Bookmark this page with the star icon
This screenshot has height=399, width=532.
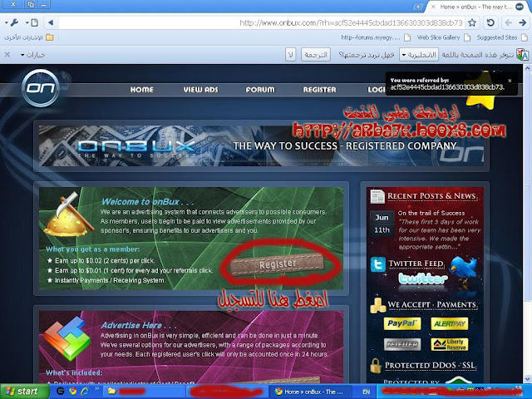(472, 22)
